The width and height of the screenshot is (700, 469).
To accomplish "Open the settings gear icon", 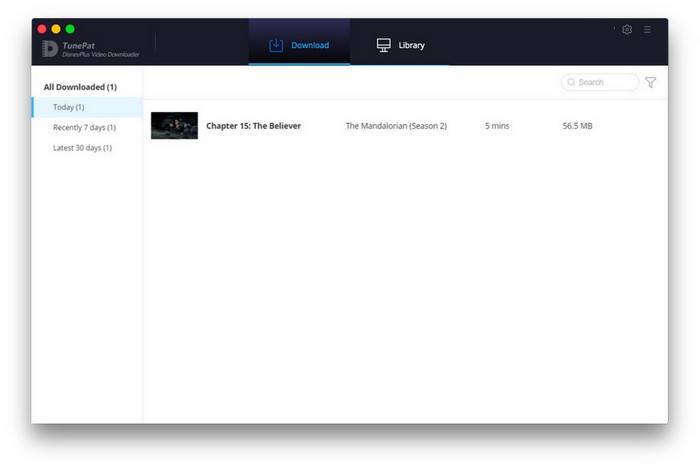I will tap(627, 29).
